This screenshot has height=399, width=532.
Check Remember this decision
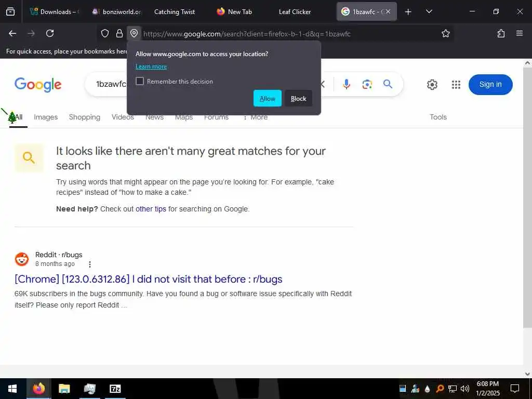pyautogui.click(x=140, y=81)
